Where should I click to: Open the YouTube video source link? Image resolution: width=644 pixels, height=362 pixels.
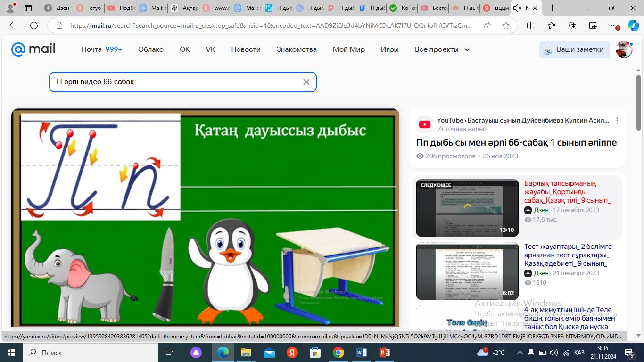[523, 120]
